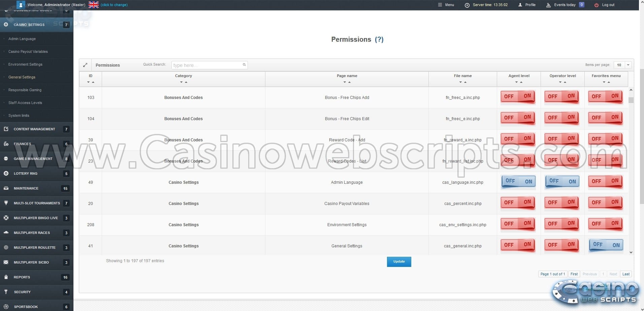
Task: Click the Security icon
Action: coord(6,292)
